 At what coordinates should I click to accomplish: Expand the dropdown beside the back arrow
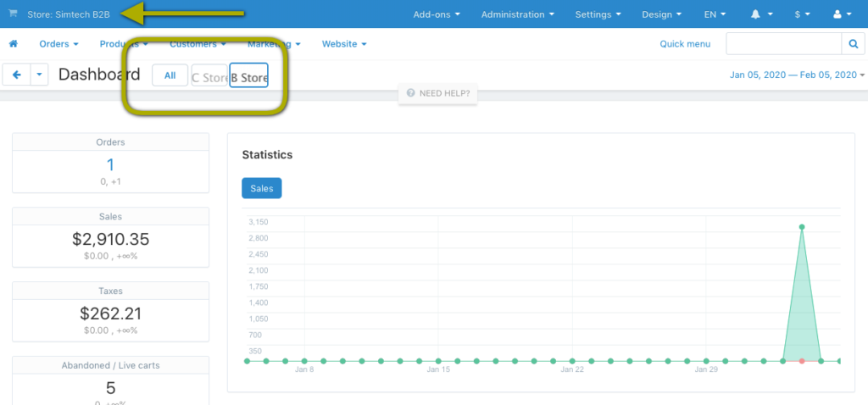[39, 75]
